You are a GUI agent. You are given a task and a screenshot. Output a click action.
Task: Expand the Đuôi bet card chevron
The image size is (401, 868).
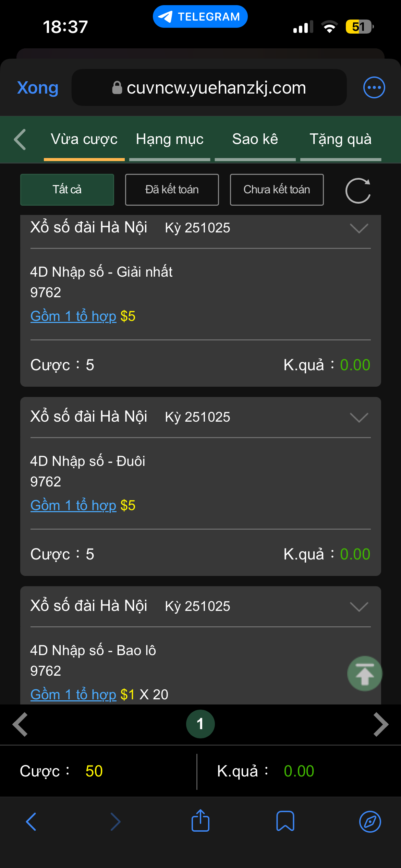(359, 418)
